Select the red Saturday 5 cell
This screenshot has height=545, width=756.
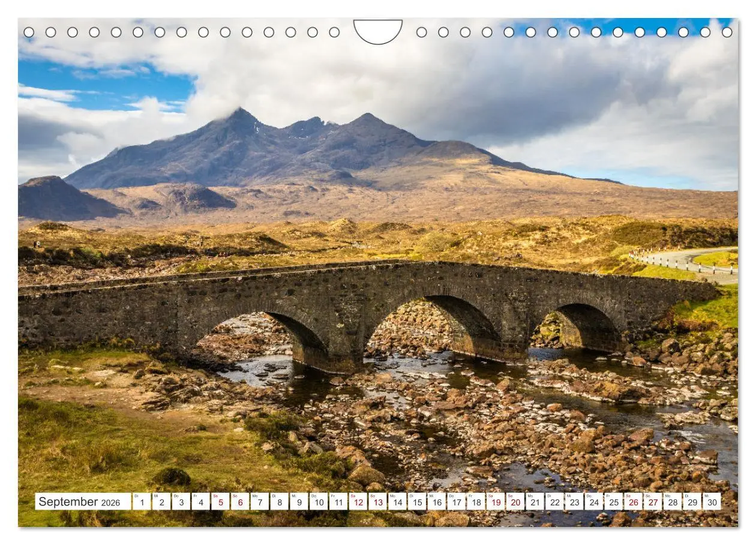click(x=220, y=502)
